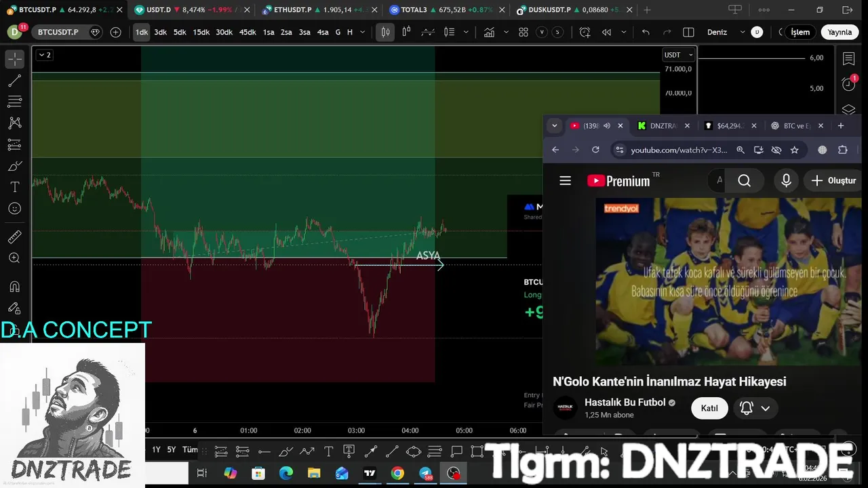This screenshot has width=868, height=488.
Task: Open the USDT currency dropdown
Action: (679, 55)
